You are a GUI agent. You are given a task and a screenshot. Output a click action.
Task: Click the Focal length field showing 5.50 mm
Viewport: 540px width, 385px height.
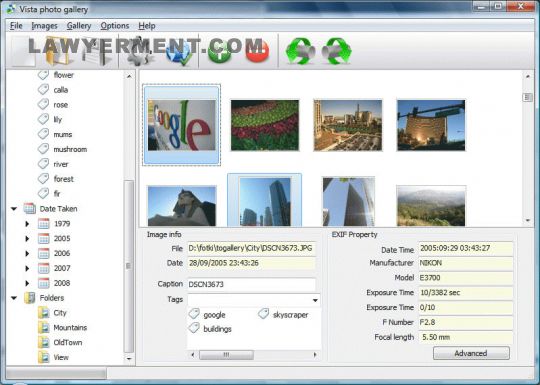pyautogui.click(x=466, y=337)
